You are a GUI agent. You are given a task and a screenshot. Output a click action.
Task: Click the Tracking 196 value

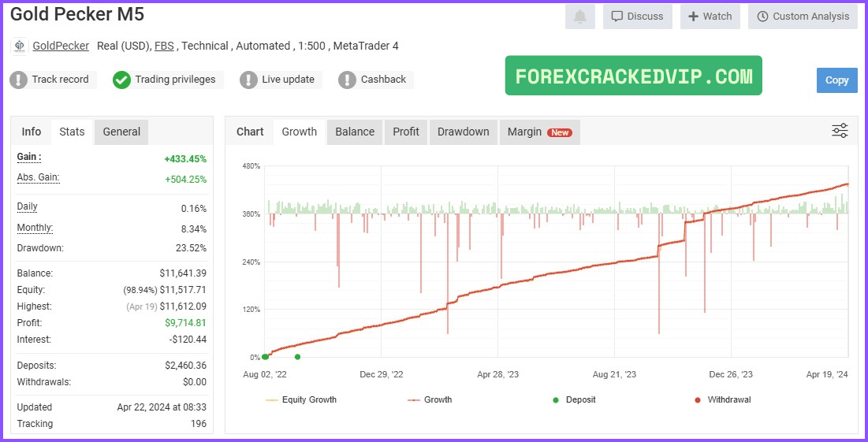coord(199,424)
